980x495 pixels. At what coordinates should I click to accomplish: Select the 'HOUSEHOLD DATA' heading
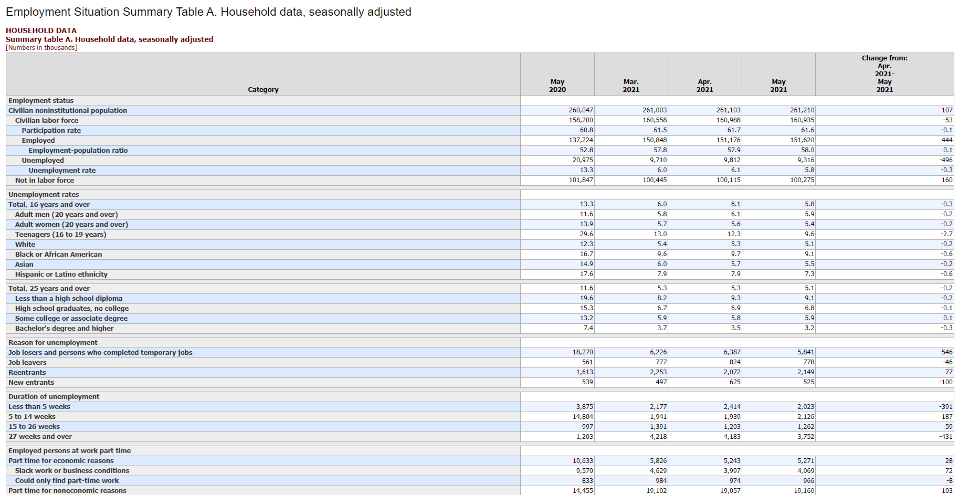pyautogui.click(x=41, y=30)
